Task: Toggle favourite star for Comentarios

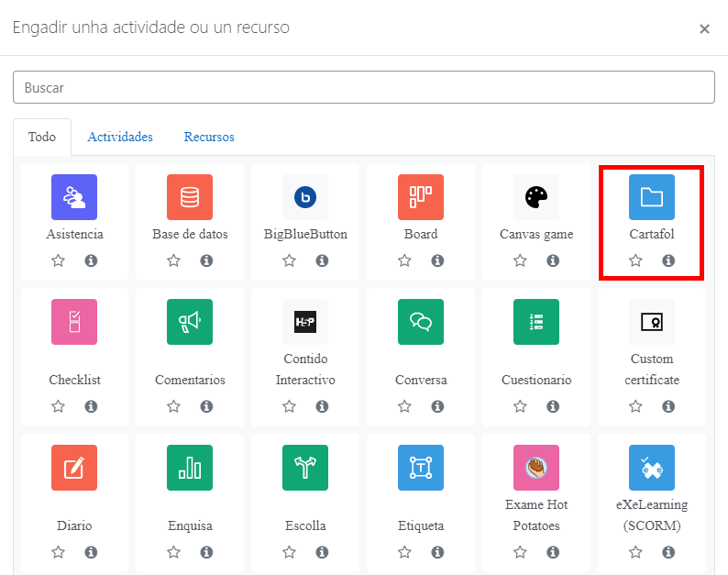Action: (x=174, y=406)
